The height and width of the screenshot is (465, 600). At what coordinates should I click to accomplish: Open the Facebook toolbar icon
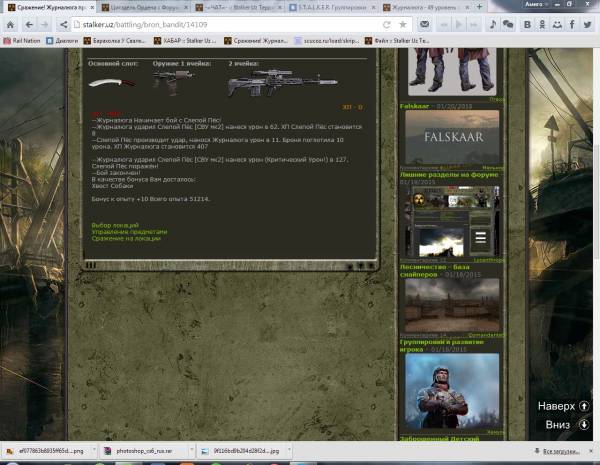(x=572, y=25)
